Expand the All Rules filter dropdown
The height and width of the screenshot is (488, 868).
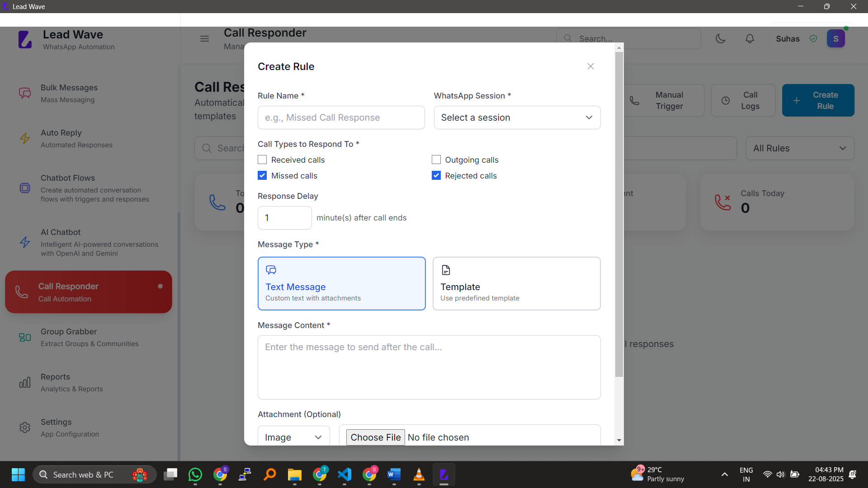799,148
